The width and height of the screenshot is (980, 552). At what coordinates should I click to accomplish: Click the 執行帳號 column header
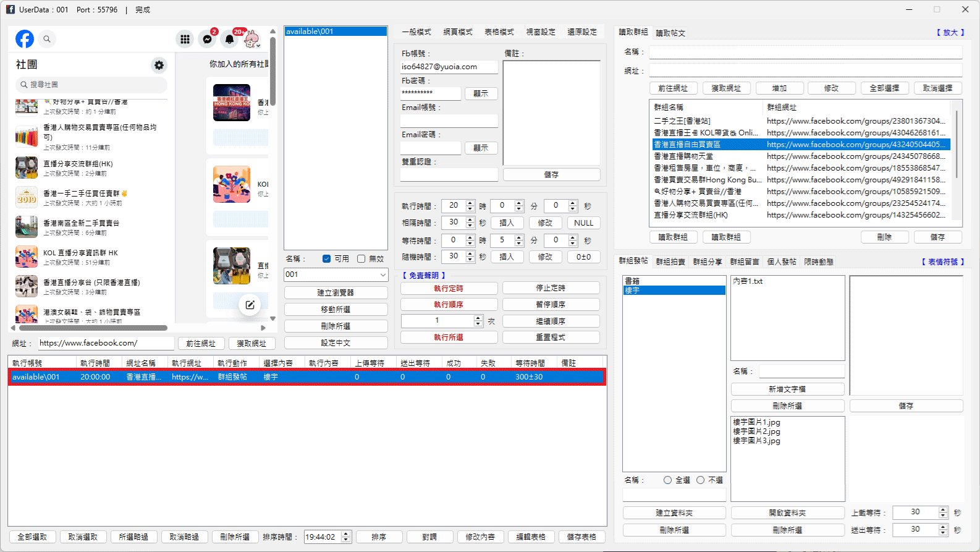pos(42,363)
